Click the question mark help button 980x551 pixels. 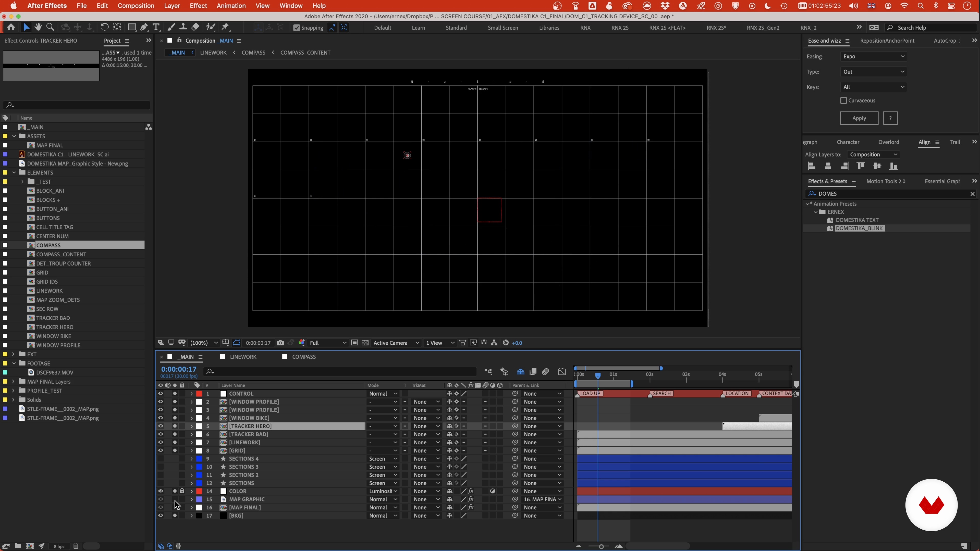tap(890, 118)
